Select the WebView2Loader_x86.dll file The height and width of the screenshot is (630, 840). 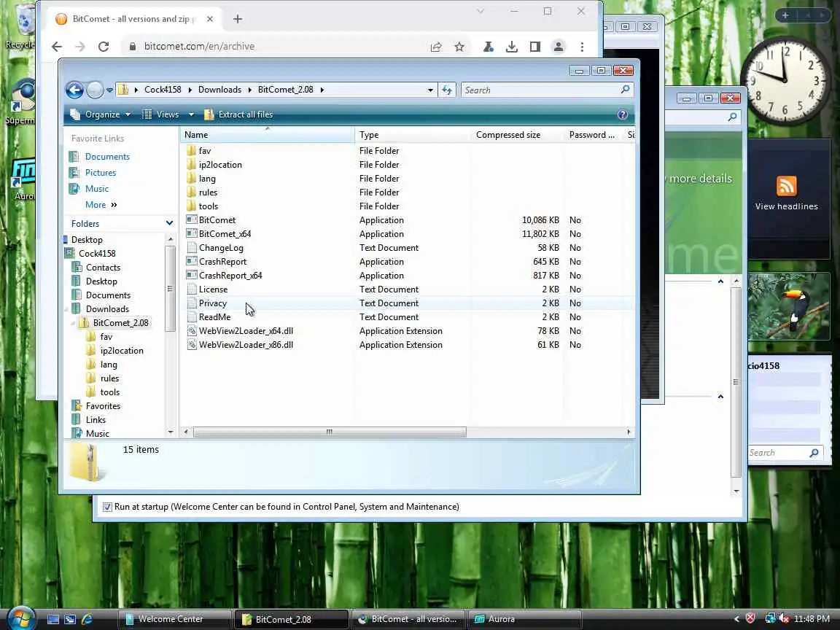click(x=246, y=345)
